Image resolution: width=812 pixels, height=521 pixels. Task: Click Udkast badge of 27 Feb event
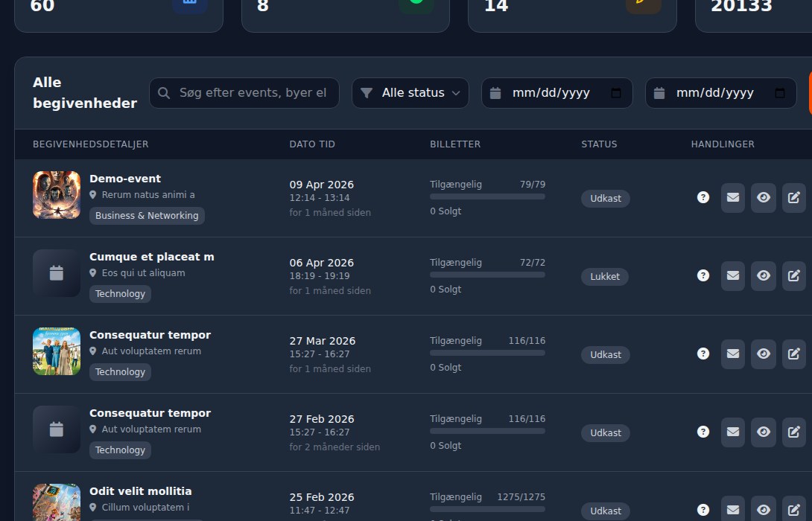[x=606, y=433]
